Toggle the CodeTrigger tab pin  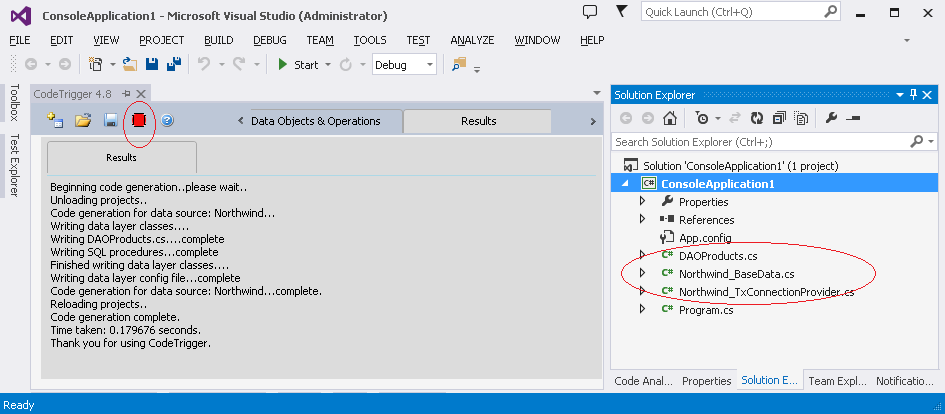click(127, 93)
